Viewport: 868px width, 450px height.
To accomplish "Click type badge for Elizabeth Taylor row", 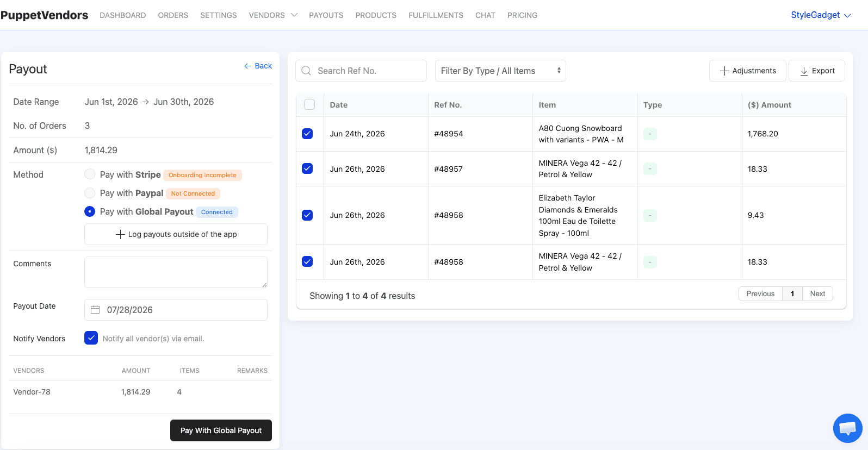I will tap(650, 215).
